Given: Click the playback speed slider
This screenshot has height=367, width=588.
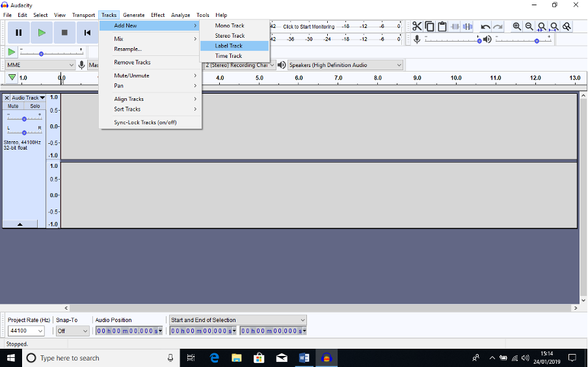Looking at the screenshot, I should [51, 53].
